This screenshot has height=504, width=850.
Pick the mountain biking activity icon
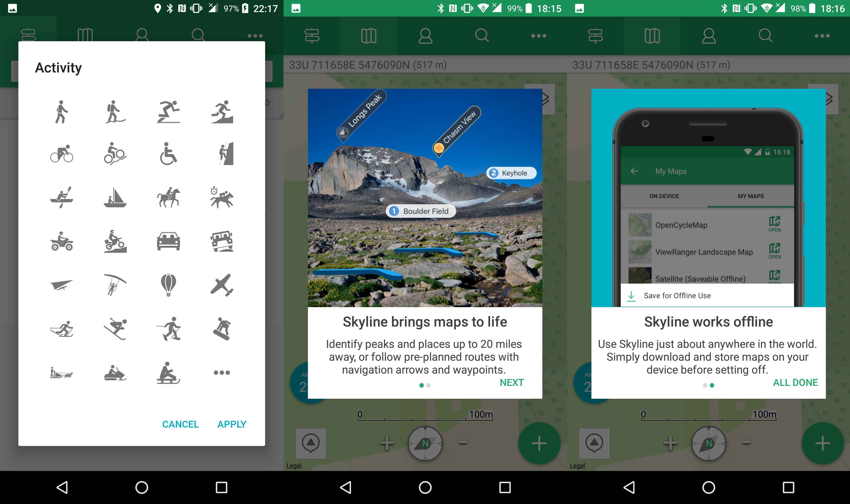(115, 154)
